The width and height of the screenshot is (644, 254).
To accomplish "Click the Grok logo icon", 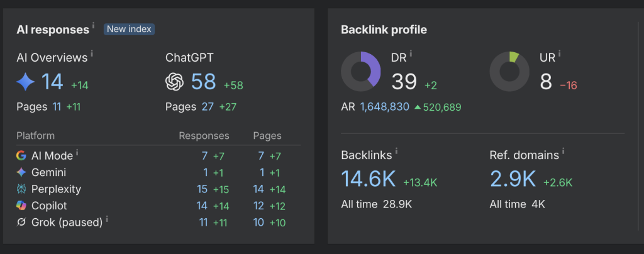I will point(21,222).
